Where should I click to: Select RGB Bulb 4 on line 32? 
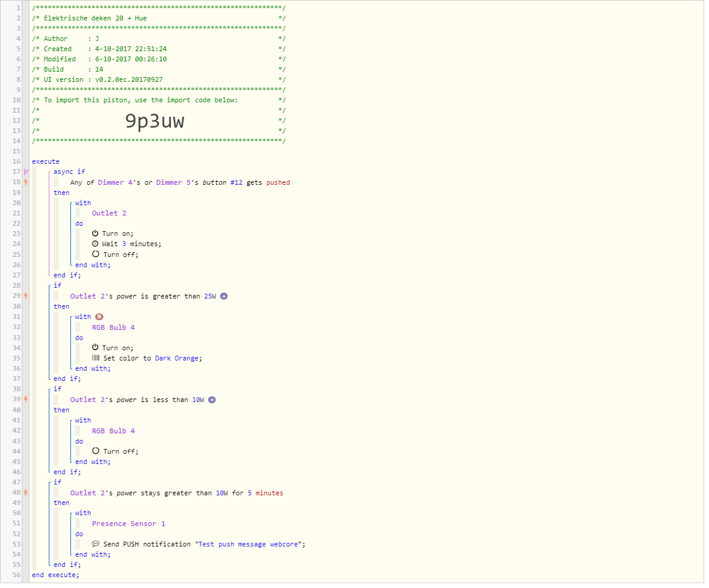click(x=114, y=327)
